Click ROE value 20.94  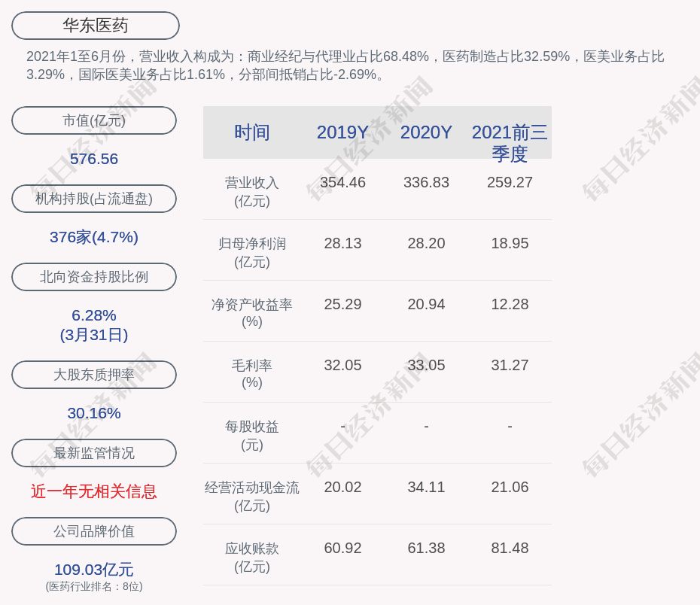(x=426, y=304)
